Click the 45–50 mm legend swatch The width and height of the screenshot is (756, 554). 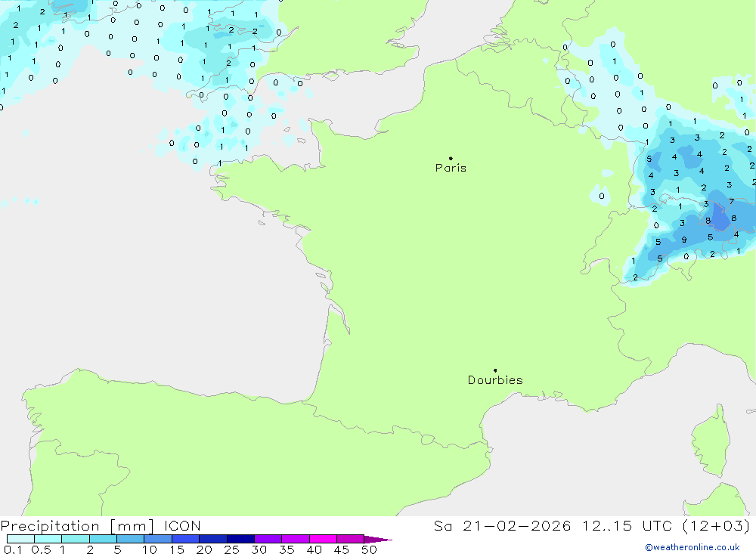click(351, 539)
